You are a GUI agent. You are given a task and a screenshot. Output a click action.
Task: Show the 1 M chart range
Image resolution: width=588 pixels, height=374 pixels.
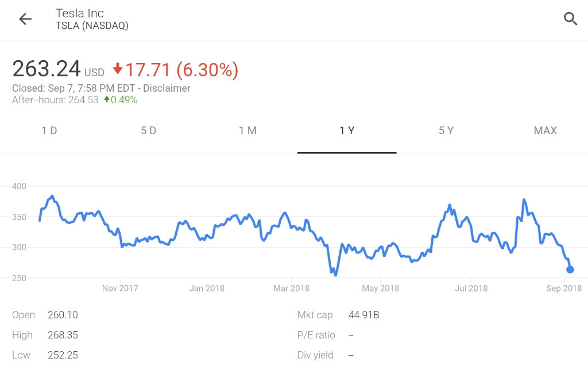point(247,131)
